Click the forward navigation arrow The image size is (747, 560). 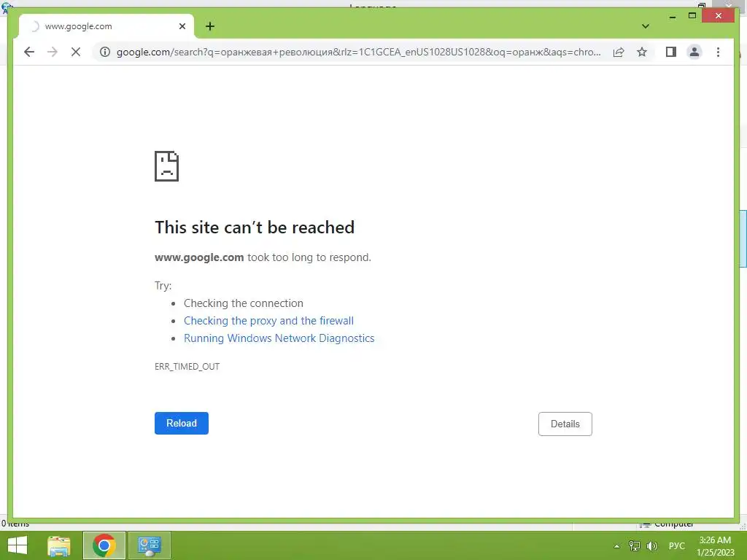(53, 52)
